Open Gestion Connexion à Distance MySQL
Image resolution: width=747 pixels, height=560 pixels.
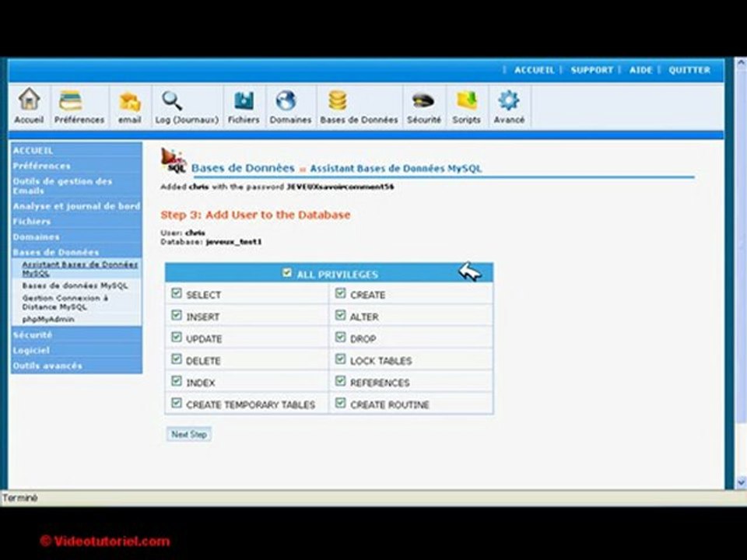[65, 303]
